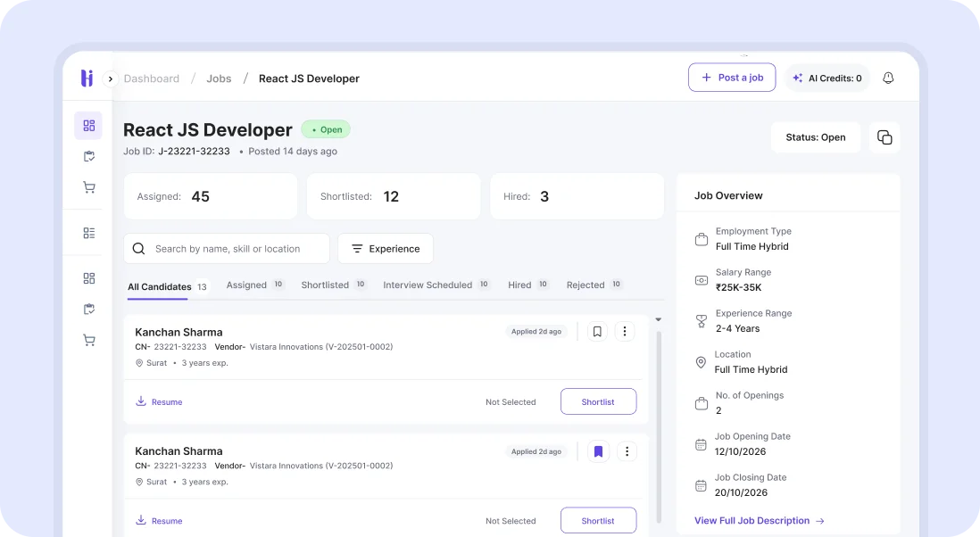
Task: Open the View Full Job Description link
Action: coord(752,520)
